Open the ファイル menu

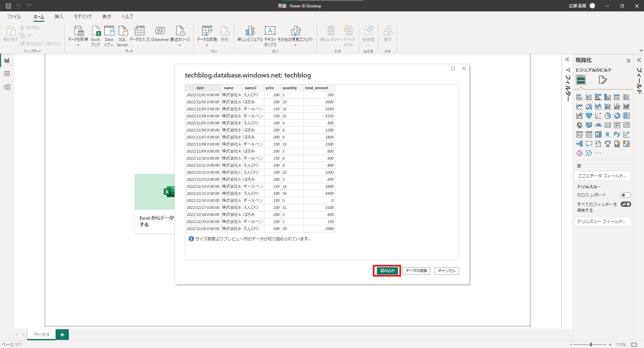[x=14, y=16]
